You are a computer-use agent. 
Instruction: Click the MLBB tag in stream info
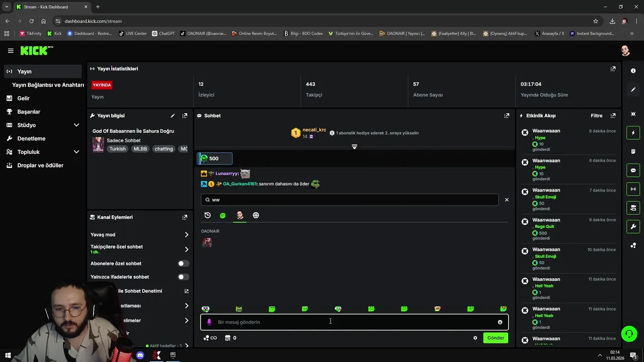point(140,149)
